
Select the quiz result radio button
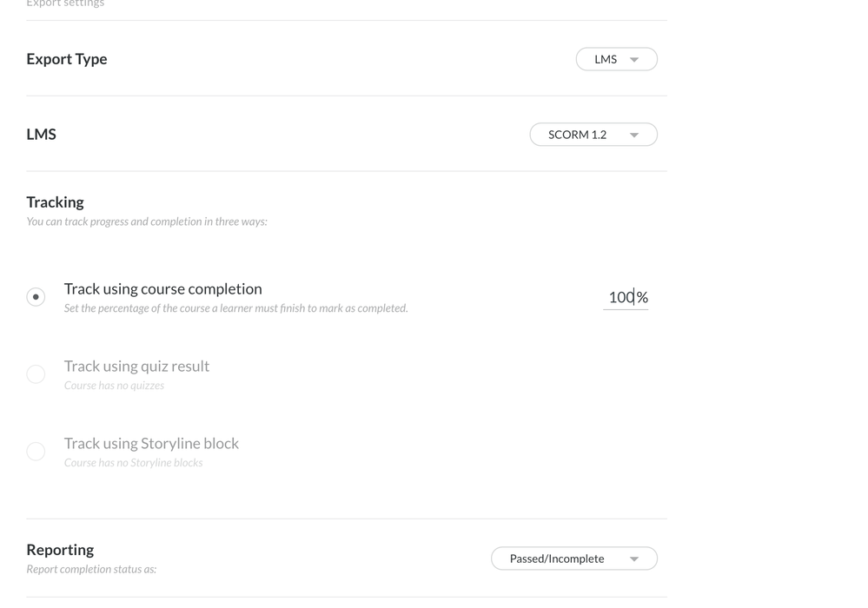[36, 374]
